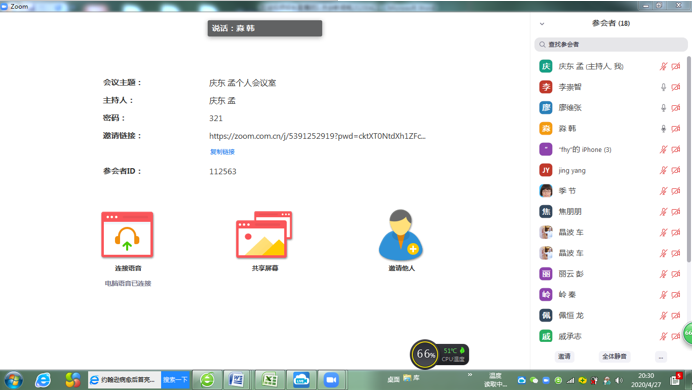Click the meeting topic 庆东 孟个人会议室
Image resolution: width=693 pixels, height=391 pixels.
point(242,83)
